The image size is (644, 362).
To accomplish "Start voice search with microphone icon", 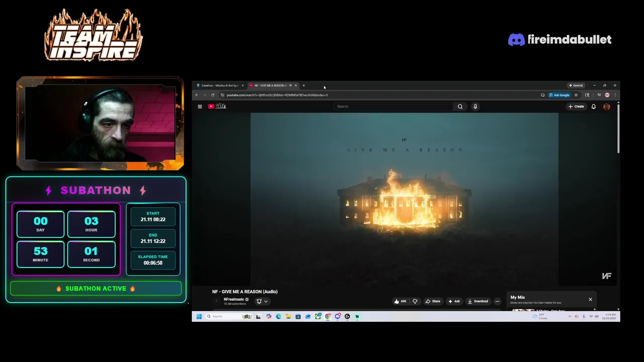I will 475,107.
